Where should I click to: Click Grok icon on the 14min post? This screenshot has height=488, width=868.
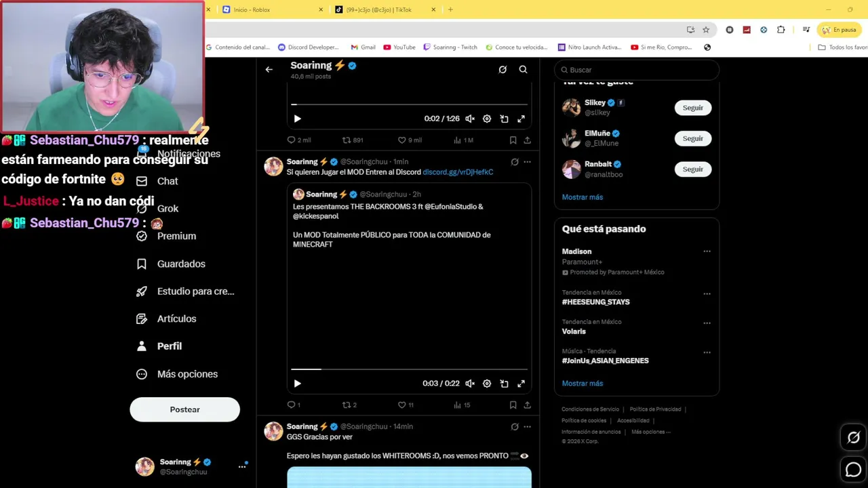(515, 427)
